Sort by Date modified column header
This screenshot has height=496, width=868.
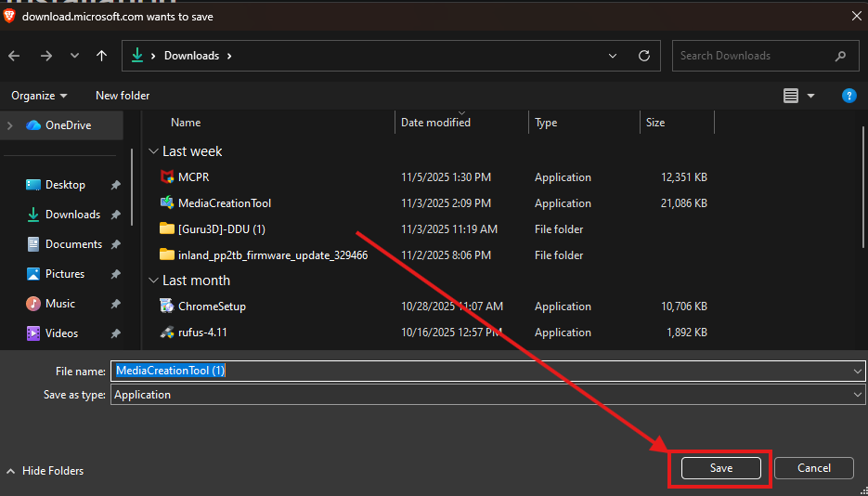[435, 123]
